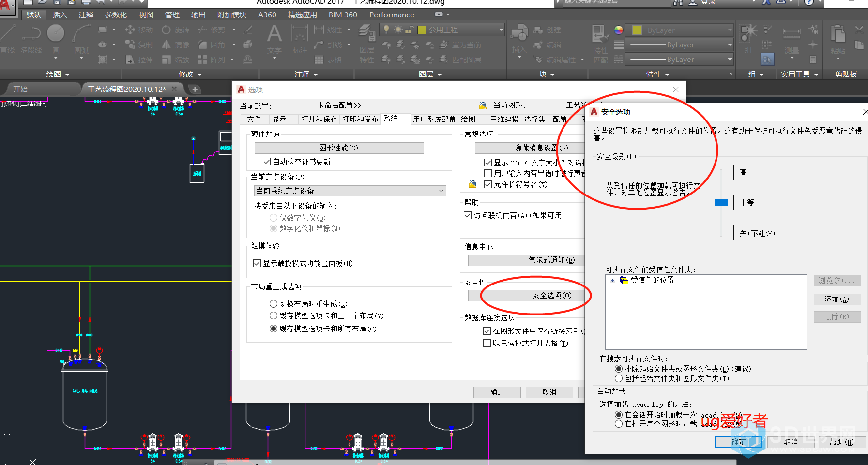Click the Leader (引线) tool
Screen dimensions: 868x465
328,45
